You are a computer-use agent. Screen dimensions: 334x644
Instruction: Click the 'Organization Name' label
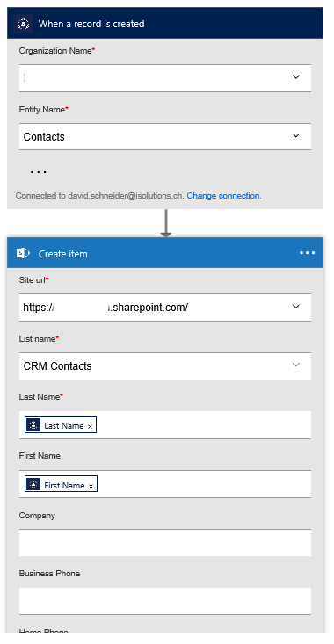pyautogui.click(x=57, y=51)
